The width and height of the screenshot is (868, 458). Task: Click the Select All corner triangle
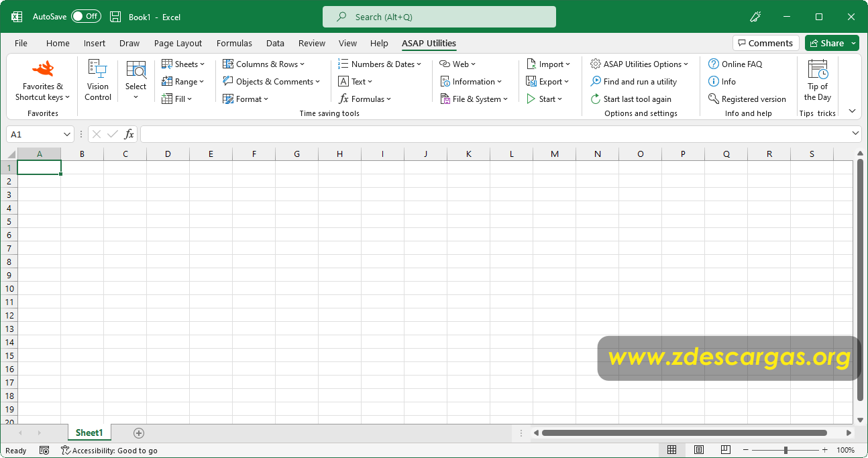point(11,154)
